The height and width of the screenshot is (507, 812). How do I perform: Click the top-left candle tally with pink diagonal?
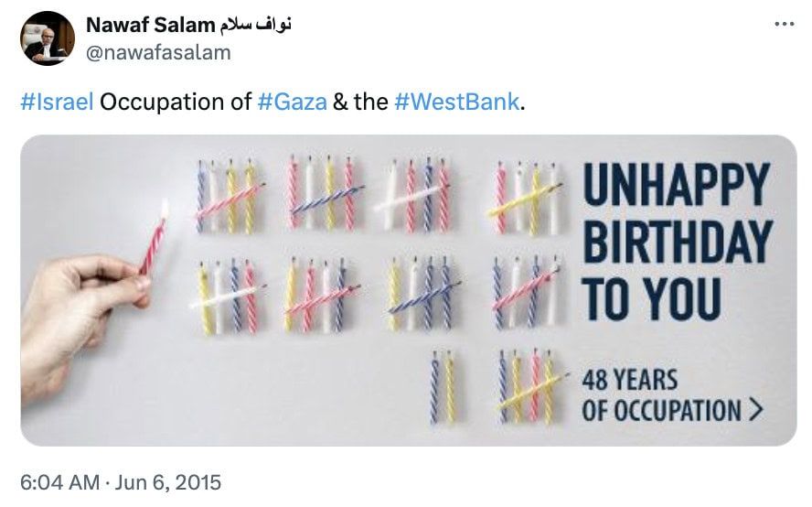(230, 196)
